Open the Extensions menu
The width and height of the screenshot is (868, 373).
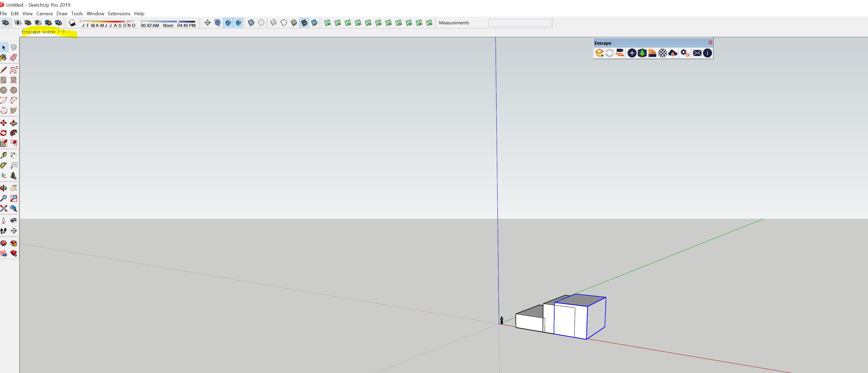coord(119,13)
